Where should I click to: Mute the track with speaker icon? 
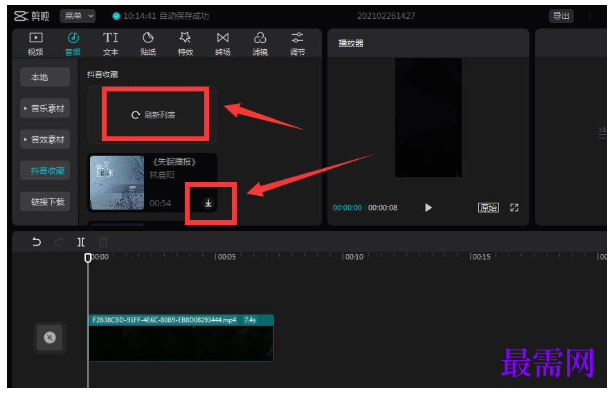50,337
